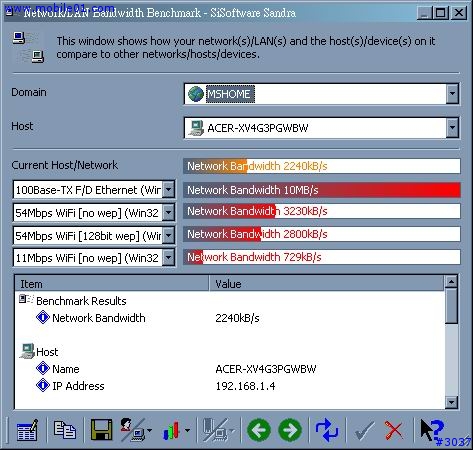Screen dimensions: 473x450
Task: Minimize the Sandra benchmark window
Action: click(x=425, y=13)
